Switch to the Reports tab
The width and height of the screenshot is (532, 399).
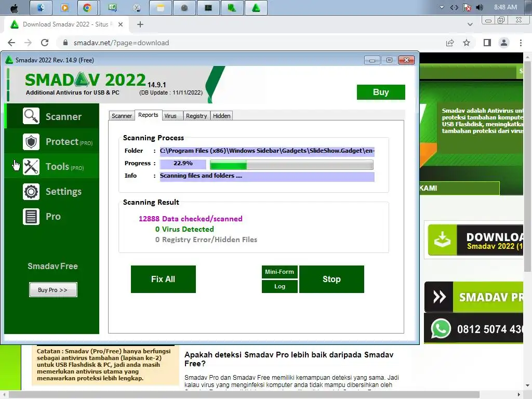148,115
